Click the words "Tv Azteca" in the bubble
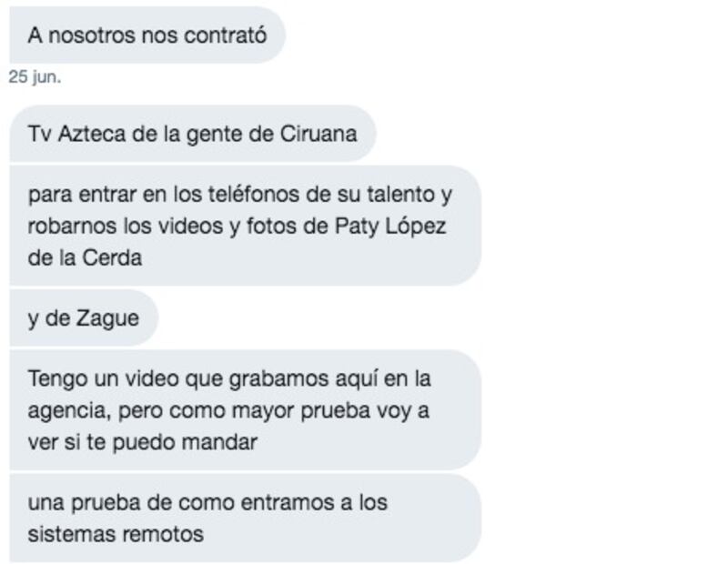 (77, 134)
